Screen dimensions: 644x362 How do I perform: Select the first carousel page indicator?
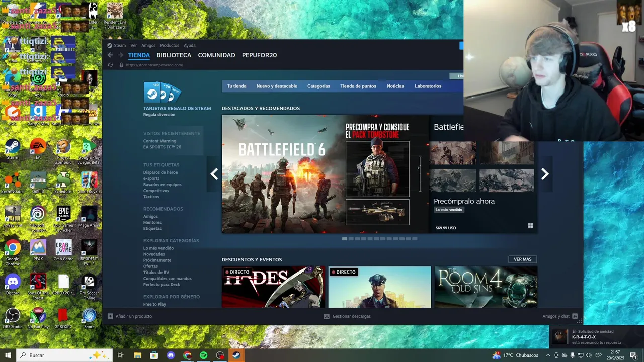tap(345, 239)
